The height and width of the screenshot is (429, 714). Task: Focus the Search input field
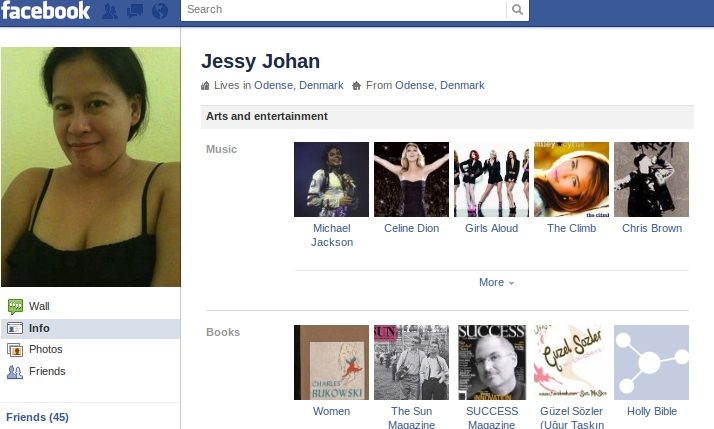(x=344, y=10)
